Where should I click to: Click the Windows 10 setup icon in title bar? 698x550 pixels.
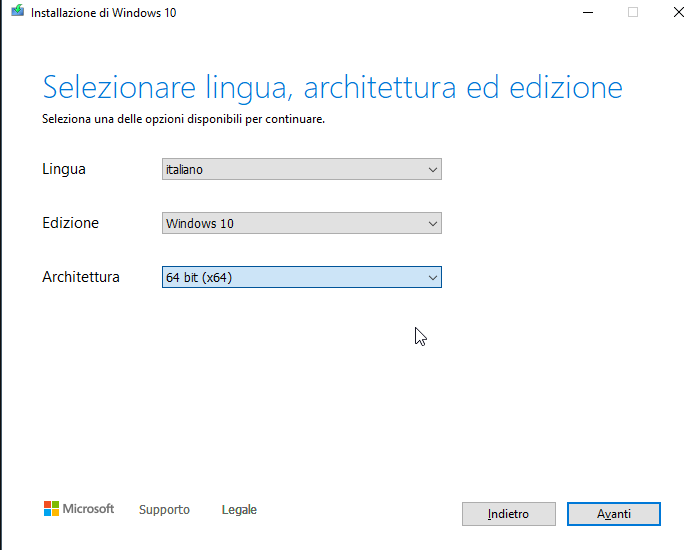pos(17,12)
